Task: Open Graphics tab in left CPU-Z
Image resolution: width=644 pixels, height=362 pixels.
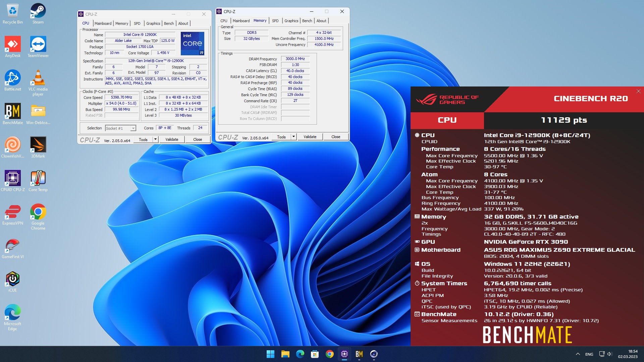Action: (x=153, y=23)
